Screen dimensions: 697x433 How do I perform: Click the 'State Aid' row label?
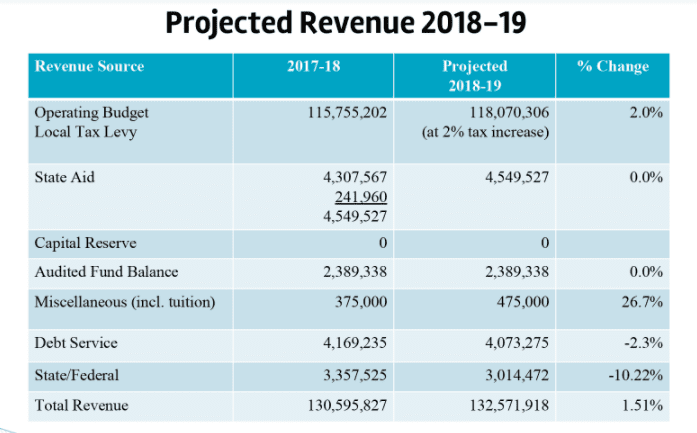click(65, 177)
